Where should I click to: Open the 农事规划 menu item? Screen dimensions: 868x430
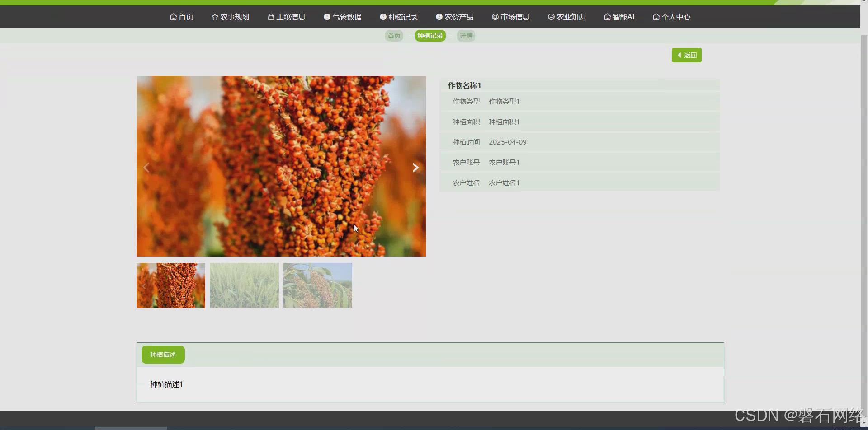coord(231,17)
